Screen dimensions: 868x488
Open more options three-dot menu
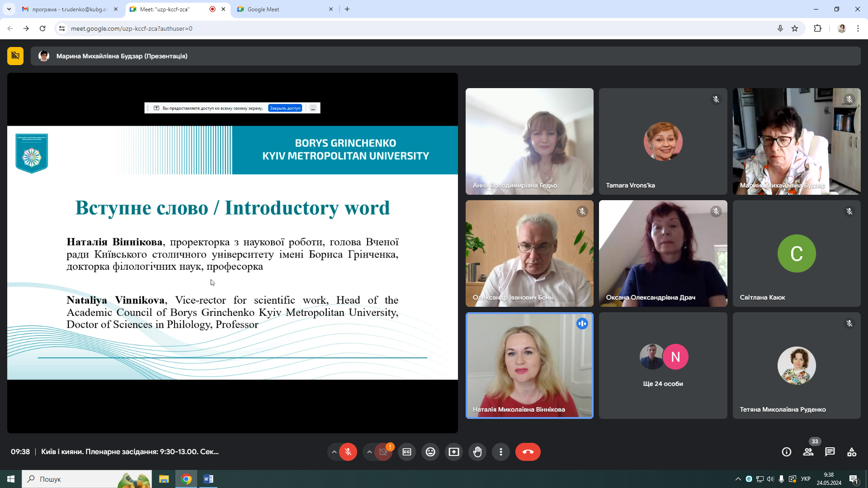(501, 452)
